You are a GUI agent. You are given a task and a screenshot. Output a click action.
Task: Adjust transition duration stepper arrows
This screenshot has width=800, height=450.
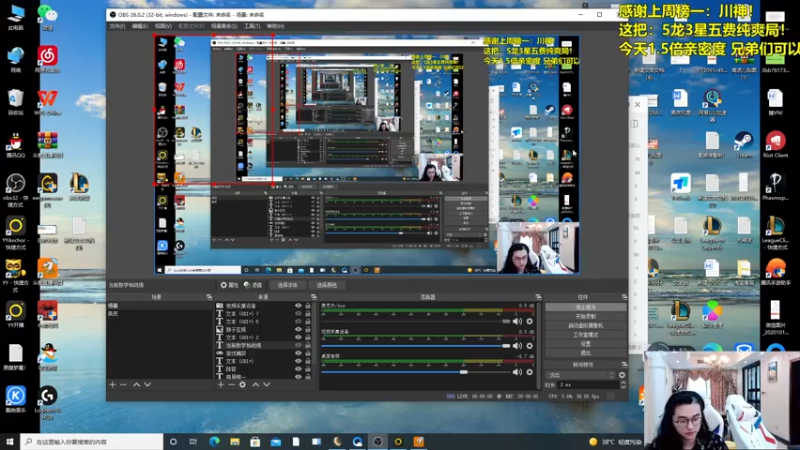click(623, 385)
